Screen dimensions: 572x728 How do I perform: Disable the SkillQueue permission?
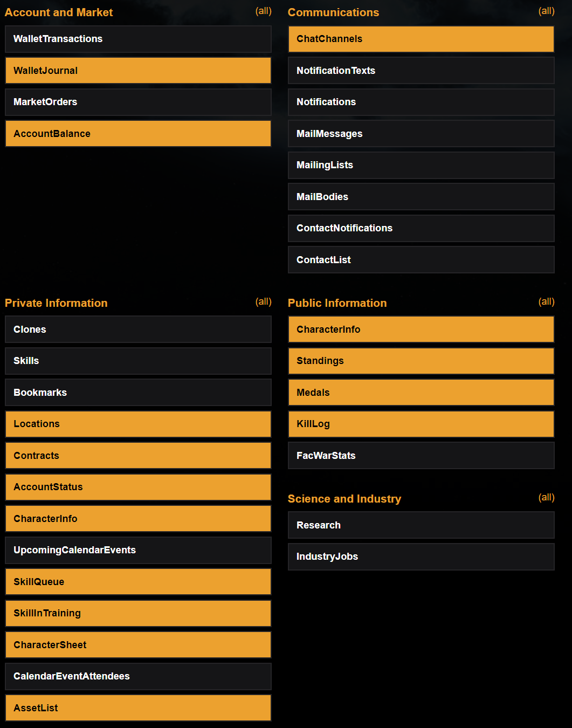point(138,582)
